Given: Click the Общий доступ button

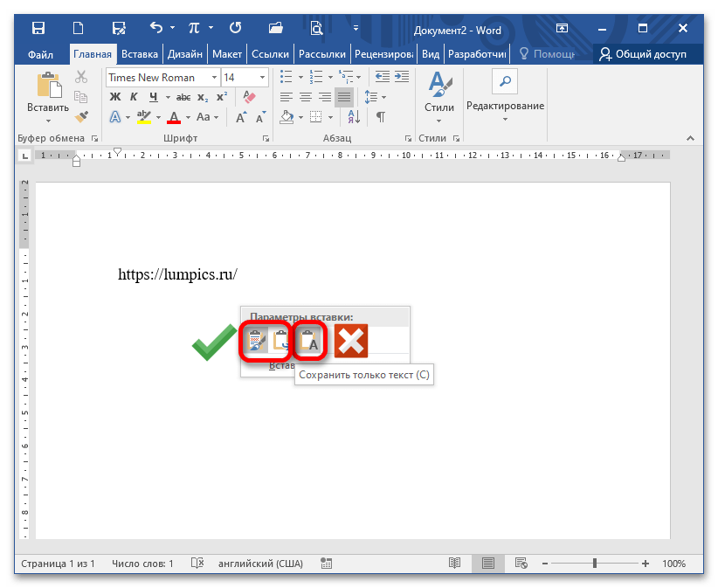Looking at the screenshot, I should pos(644,54).
